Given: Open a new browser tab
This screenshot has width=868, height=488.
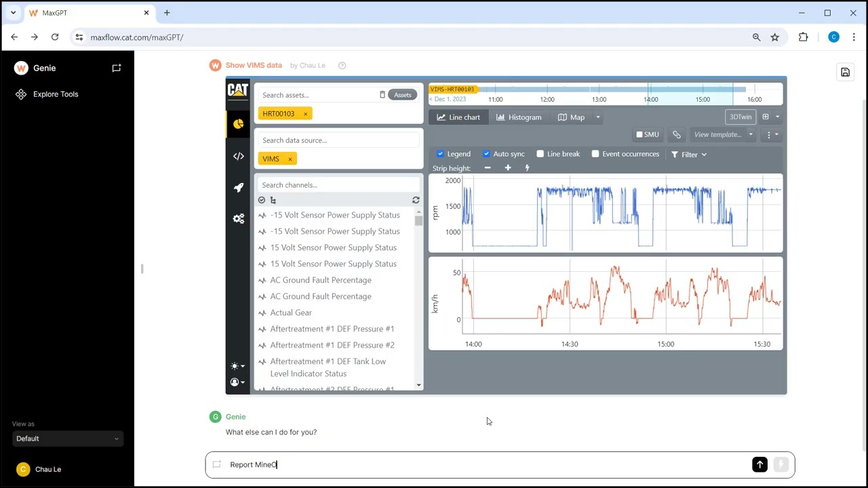Looking at the screenshot, I should (x=167, y=12).
